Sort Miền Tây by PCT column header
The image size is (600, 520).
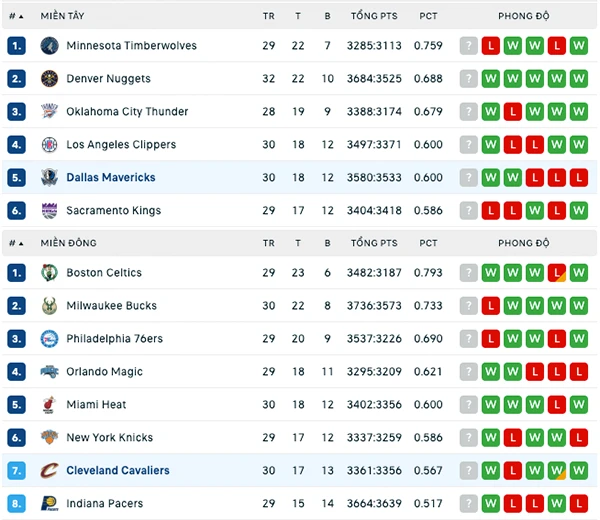click(428, 16)
